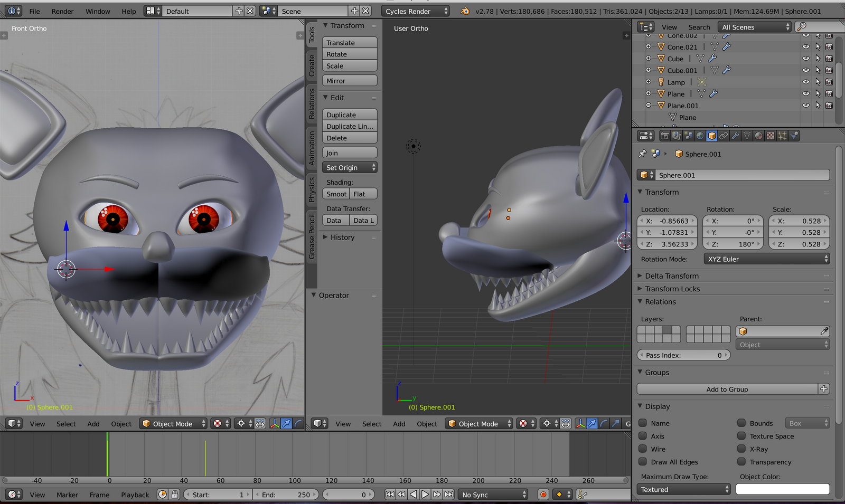Hide the Lamp via eye icon

tap(806, 82)
